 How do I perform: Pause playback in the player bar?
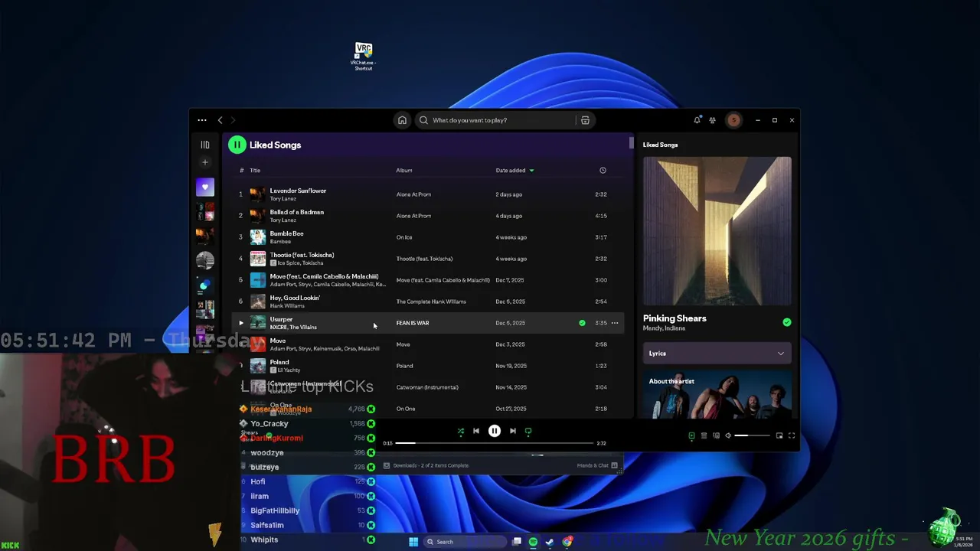(495, 431)
